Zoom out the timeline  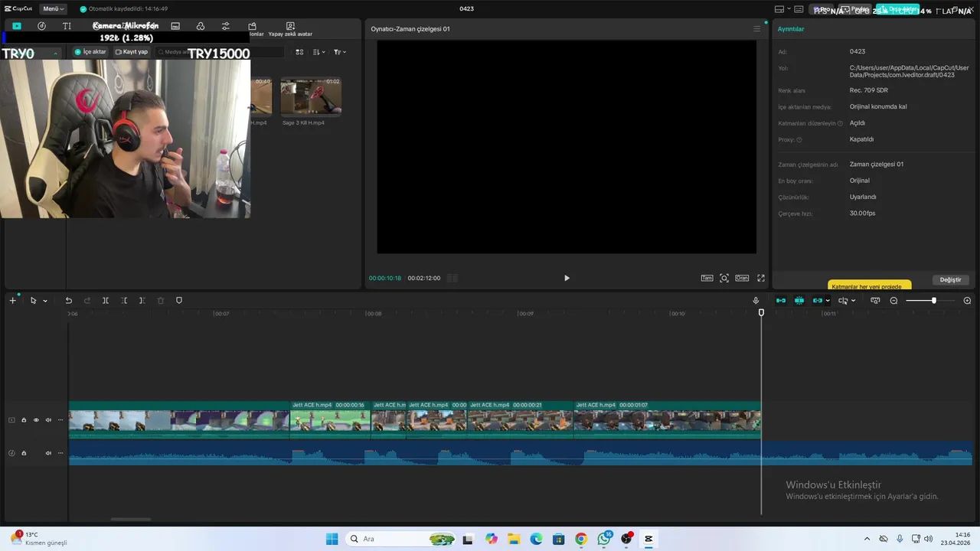coord(893,301)
